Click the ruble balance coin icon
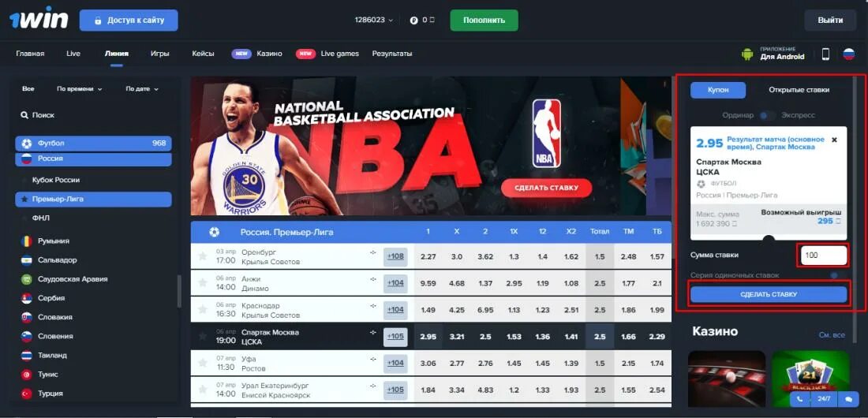868x418 pixels. pyautogui.click(x=413, y=20)
